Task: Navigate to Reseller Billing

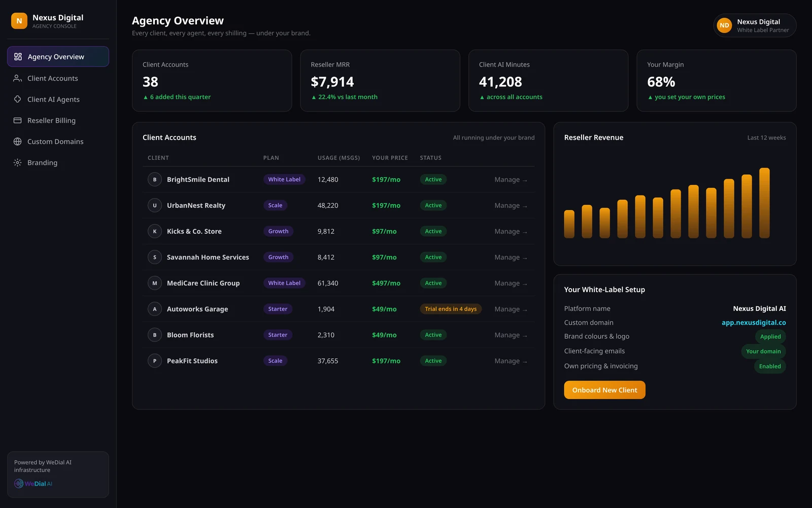Action: (58, 120)
